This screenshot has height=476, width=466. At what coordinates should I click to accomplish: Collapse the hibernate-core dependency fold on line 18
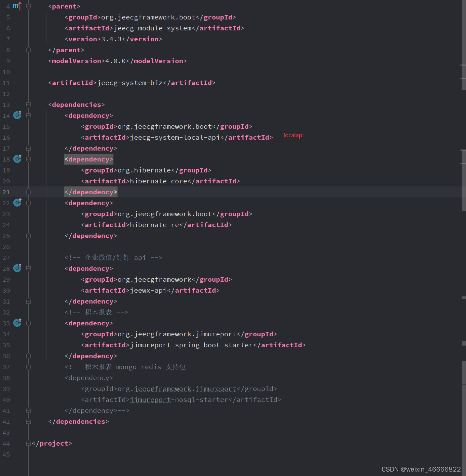(x=29, y=159)
